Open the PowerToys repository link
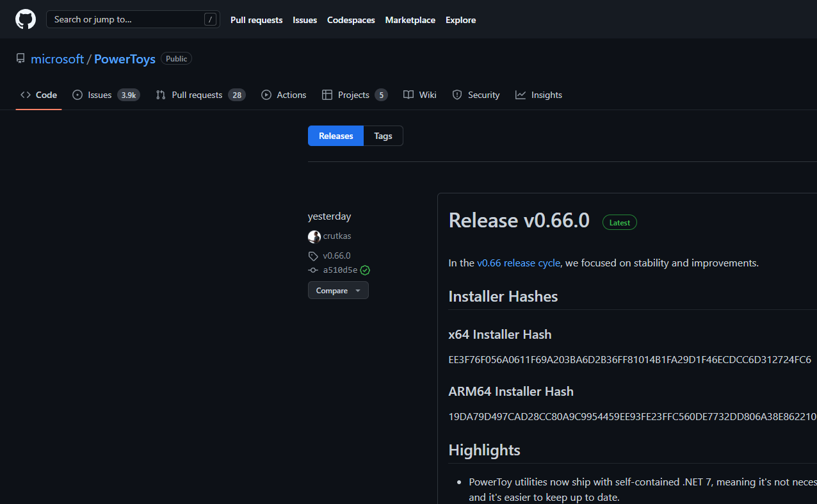Viewport: 817px width, 504px height. (125, 59)
